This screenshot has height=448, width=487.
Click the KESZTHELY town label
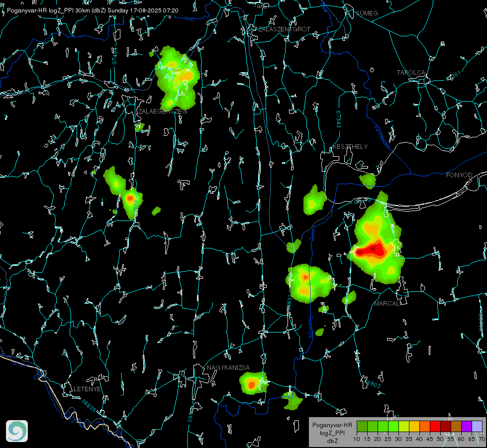tap(350, 147)
